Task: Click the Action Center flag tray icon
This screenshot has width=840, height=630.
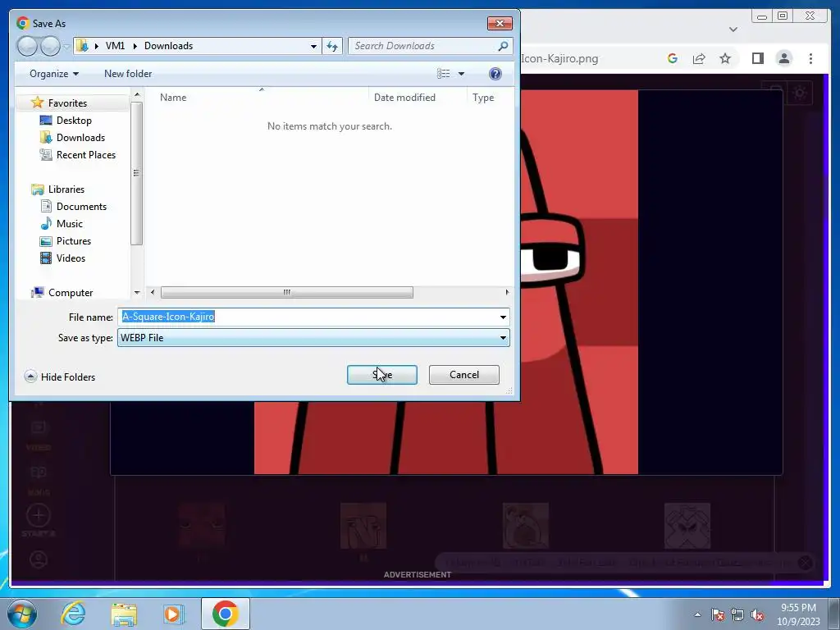Action: coord(717,614)
